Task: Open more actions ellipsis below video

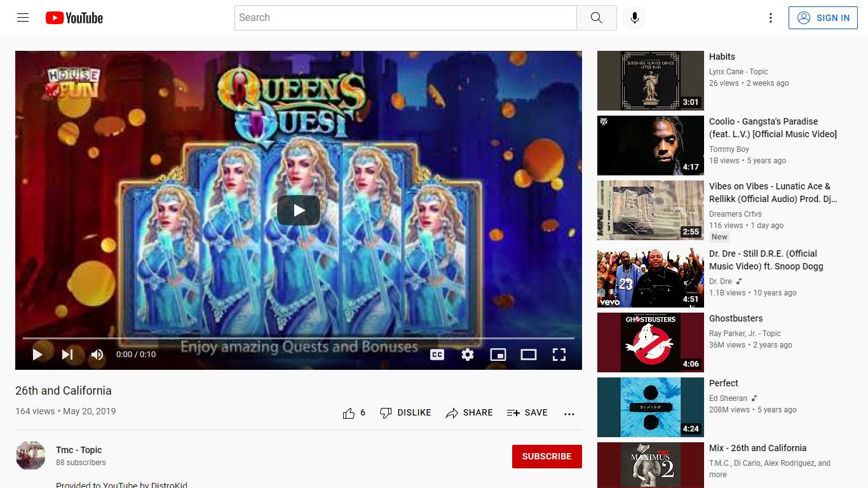Action: pos(569,414)
